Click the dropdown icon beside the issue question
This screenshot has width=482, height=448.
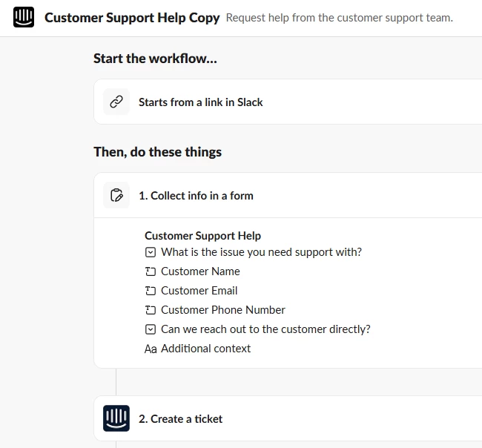(151, 252)
